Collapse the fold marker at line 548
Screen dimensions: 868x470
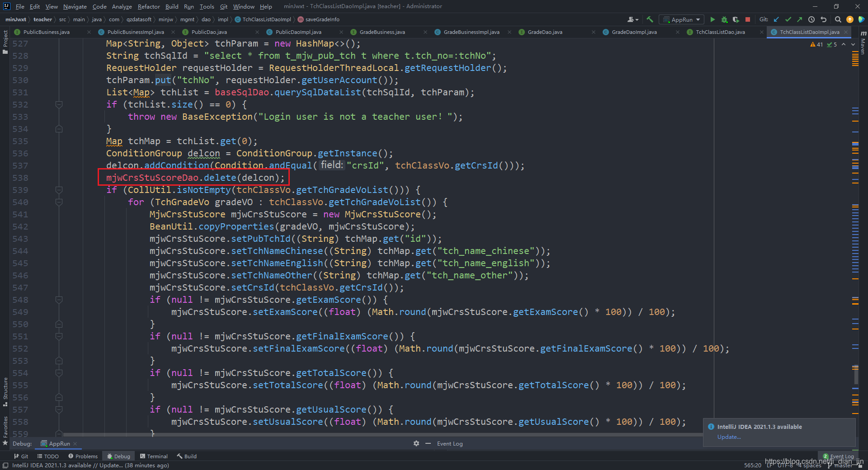pyautogui.click(x=59, y=300)
